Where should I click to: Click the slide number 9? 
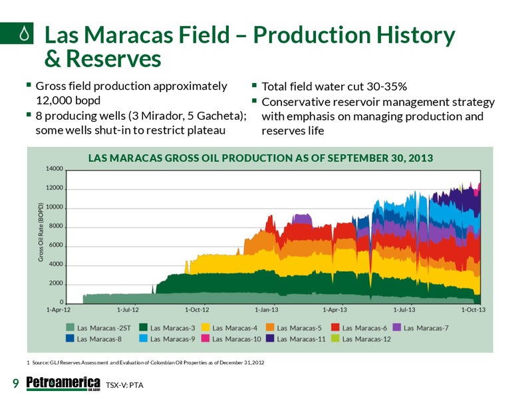coord(15,384)
